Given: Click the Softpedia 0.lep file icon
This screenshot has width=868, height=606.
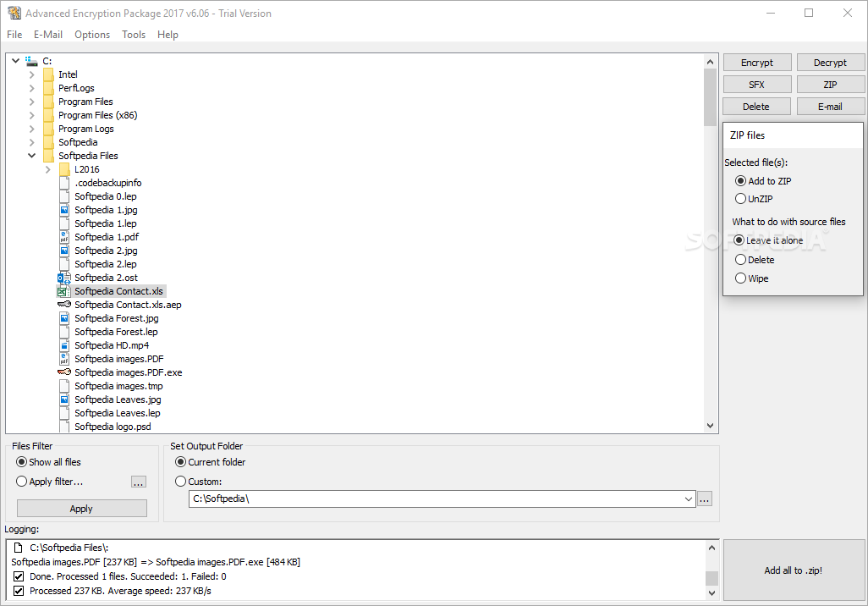Looking at the screenshot, I should click(x=64, y=196).
